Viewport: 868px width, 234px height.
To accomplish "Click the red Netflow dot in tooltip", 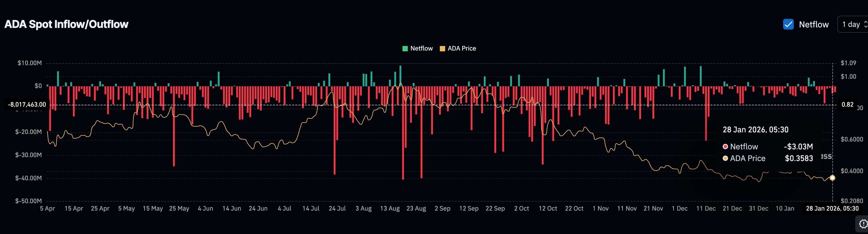I will click(725, 147).
